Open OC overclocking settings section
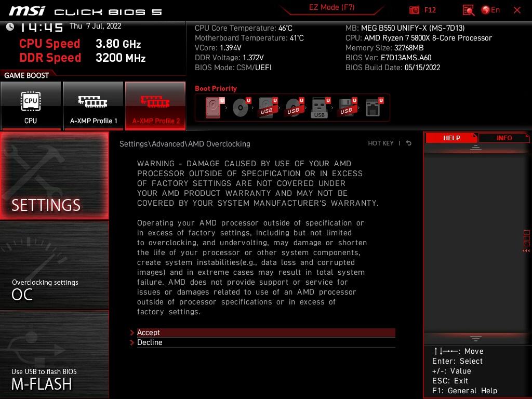 [55, 265]
